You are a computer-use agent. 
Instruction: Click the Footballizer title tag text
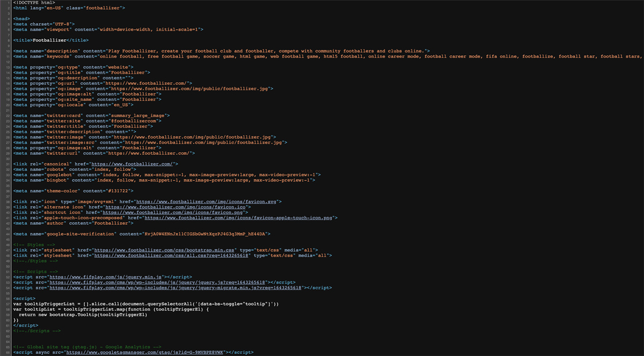pyautogui.click(x=50, y=40)
